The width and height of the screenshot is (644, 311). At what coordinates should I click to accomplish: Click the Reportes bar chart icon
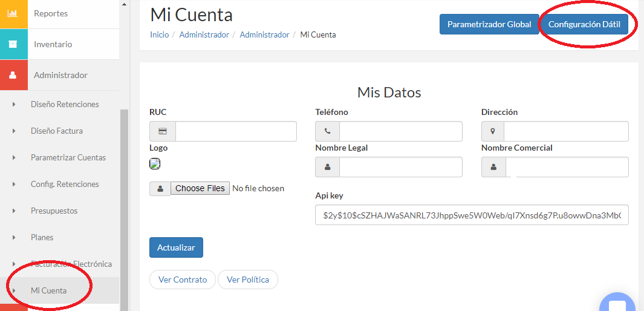point(13,13)
